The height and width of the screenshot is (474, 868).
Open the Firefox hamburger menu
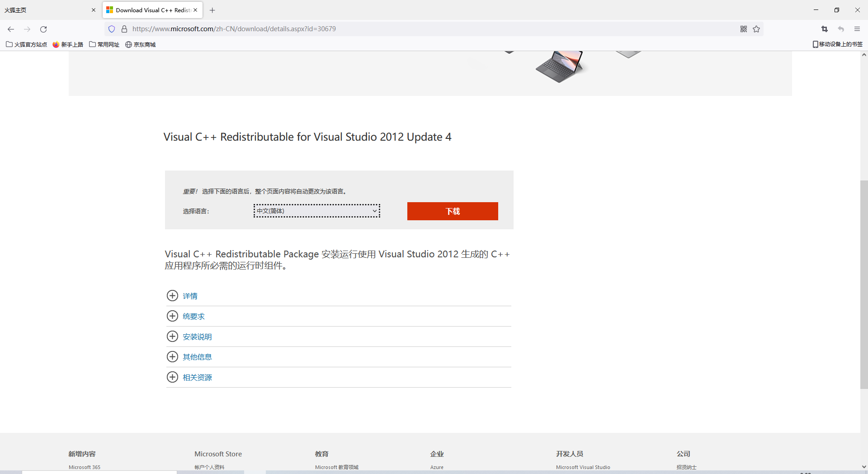(x=857, y=29)
